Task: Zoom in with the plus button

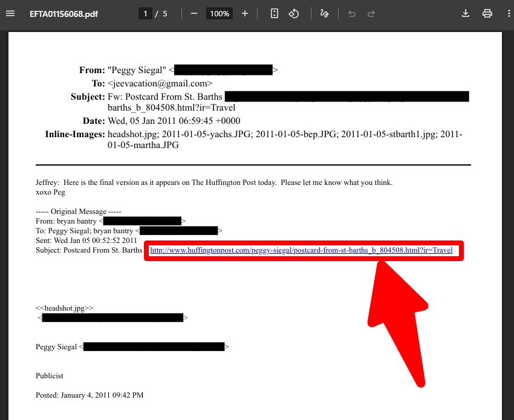Action: pos(244,13)
